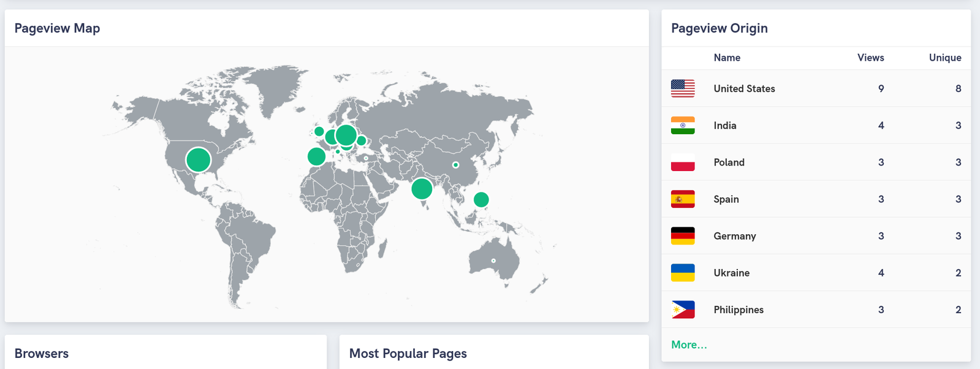Select the green bubble over Spain
980x369 pixels.
point(316,156)
